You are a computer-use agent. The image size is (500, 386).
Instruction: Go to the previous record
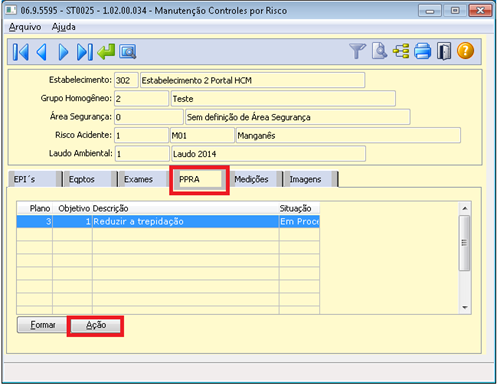click(42, 52)
